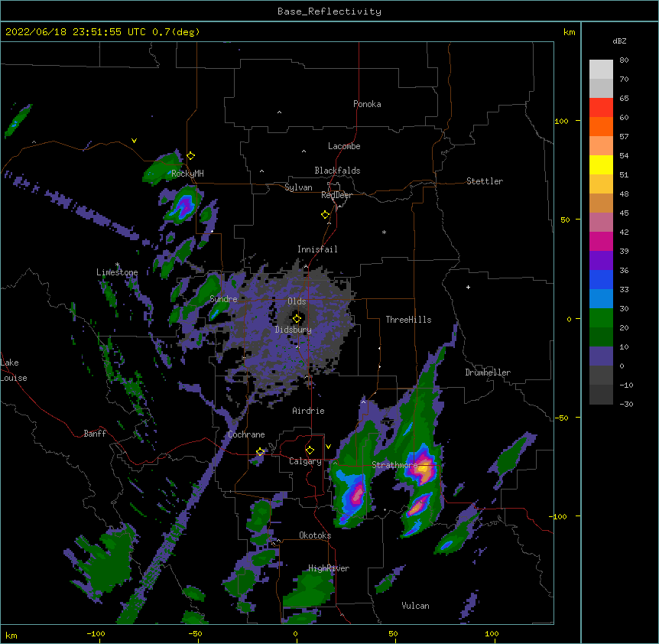Image resolution: width=659 pixels, height=644 pixels.
Task: Click the Airdrie city label
Action: pos(308,411)
